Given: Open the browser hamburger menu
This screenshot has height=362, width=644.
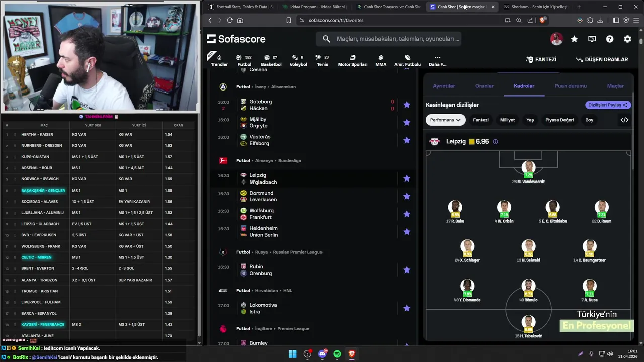Looking at the screenshot, I should point(636,20).
